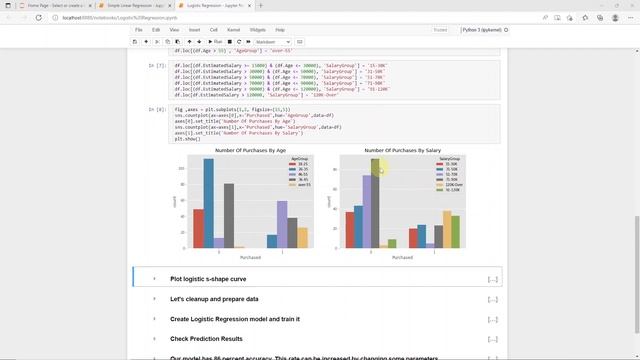
Task: Open a new browser tab
Action: pos(261,6)
